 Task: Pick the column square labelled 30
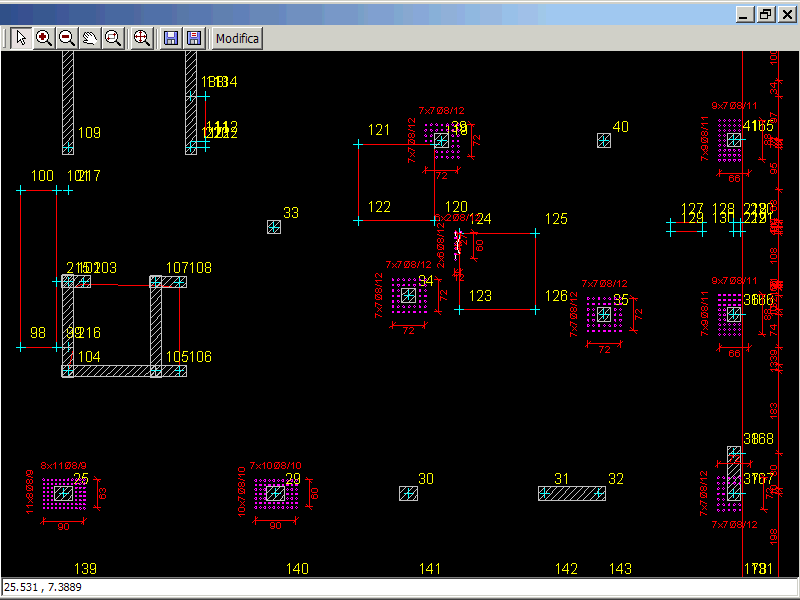[408, 493]
